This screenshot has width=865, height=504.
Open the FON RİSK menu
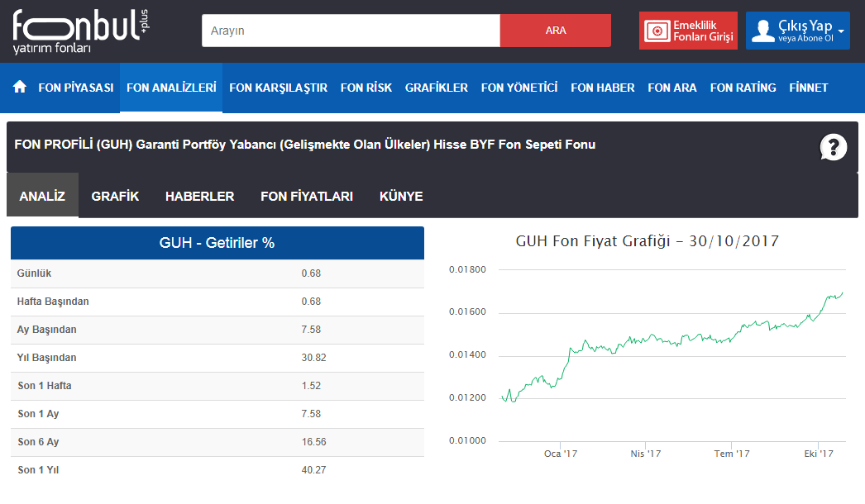coord(366,88)
